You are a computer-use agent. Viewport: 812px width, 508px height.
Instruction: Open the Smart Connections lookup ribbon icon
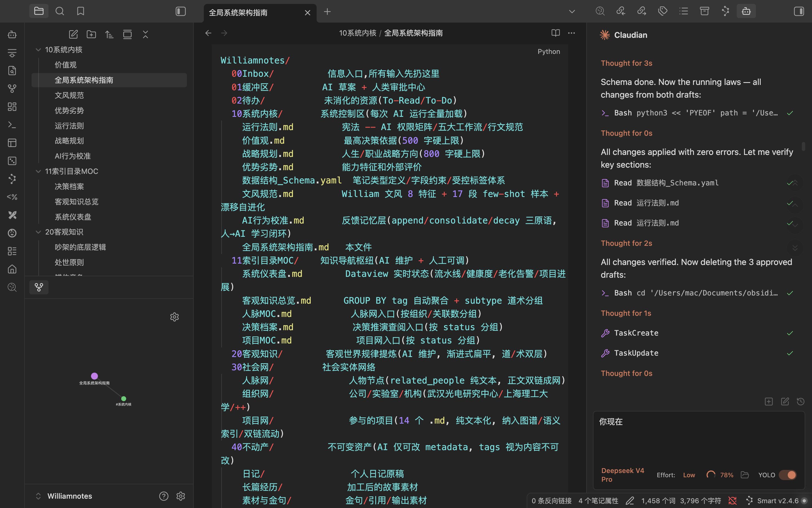pyautogui.click(x=12, y=287)
